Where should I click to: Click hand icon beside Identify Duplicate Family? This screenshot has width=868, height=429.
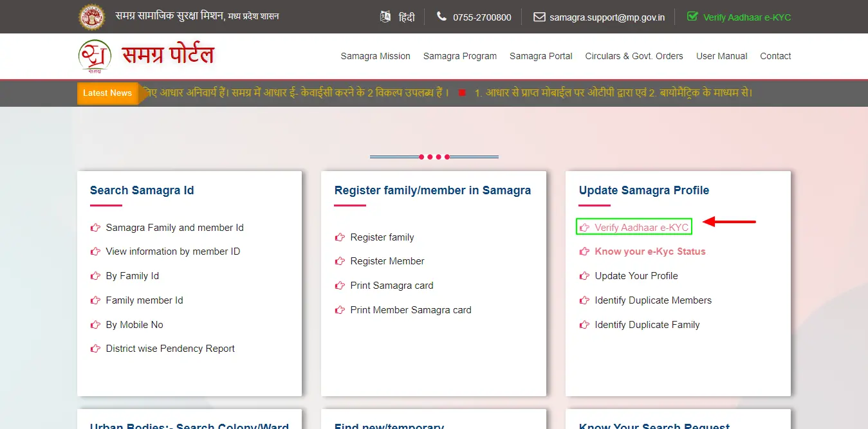[x=584, y=325]
